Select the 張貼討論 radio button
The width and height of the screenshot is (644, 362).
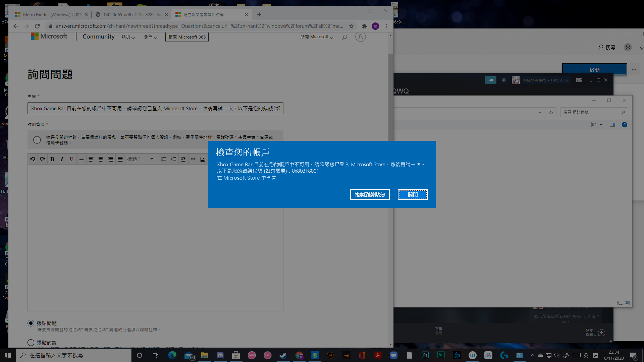tap(31, 343)
